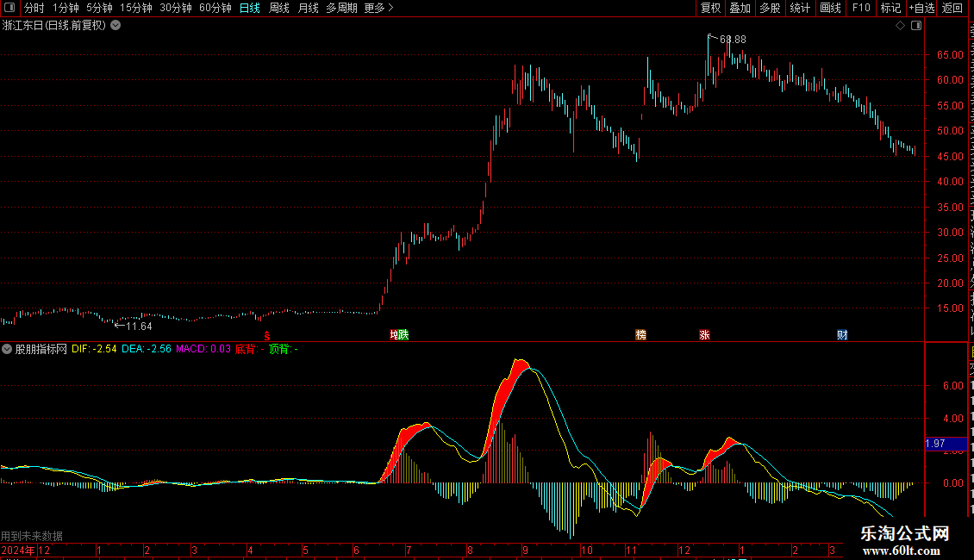Click the red 地 event marker
974x560 pixels.
pyautogui.click(x=393, y=334)
